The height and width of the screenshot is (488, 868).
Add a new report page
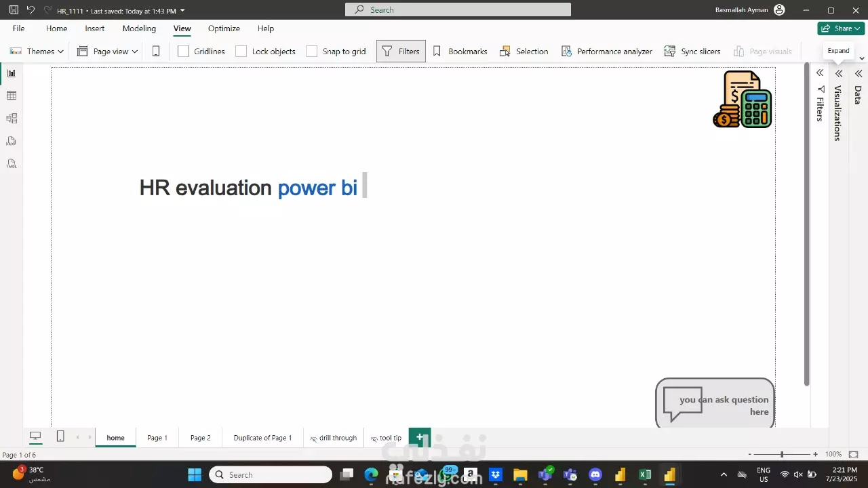click(x=420, y=437)
